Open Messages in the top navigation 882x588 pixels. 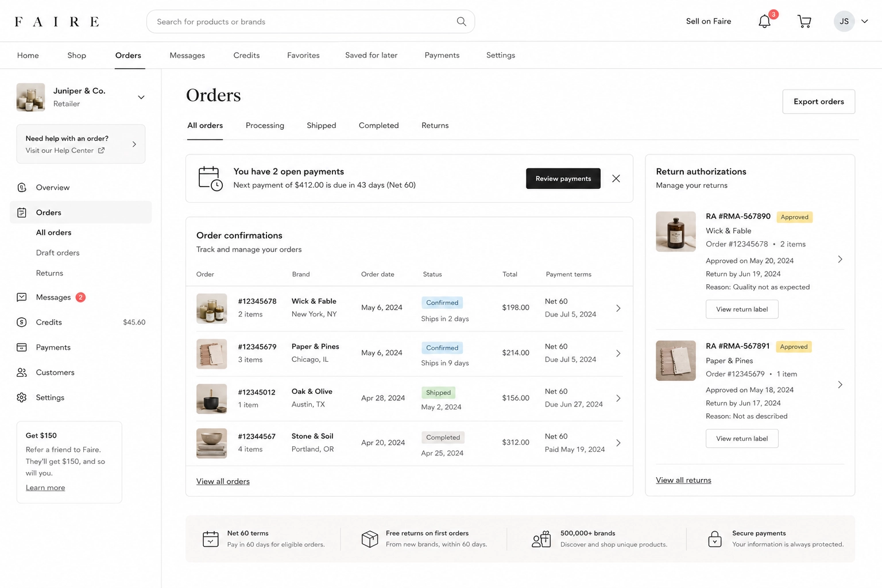pos(187,56)
